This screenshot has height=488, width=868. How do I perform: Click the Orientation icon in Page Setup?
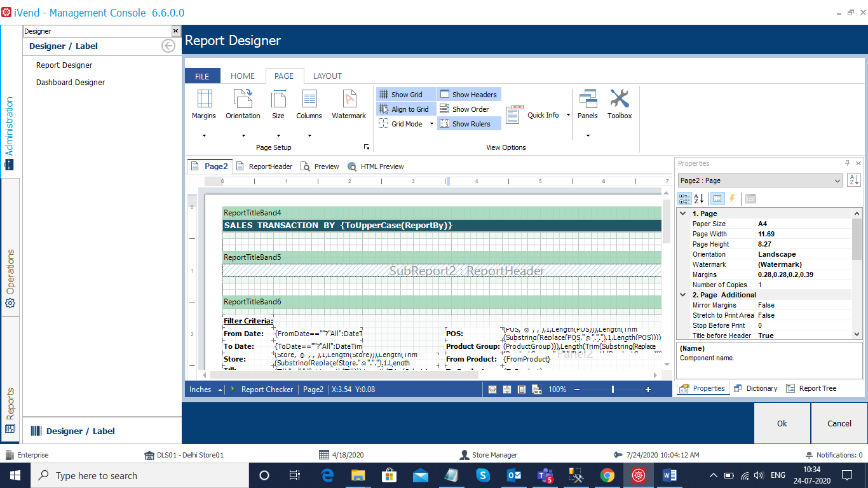[243, 99]
